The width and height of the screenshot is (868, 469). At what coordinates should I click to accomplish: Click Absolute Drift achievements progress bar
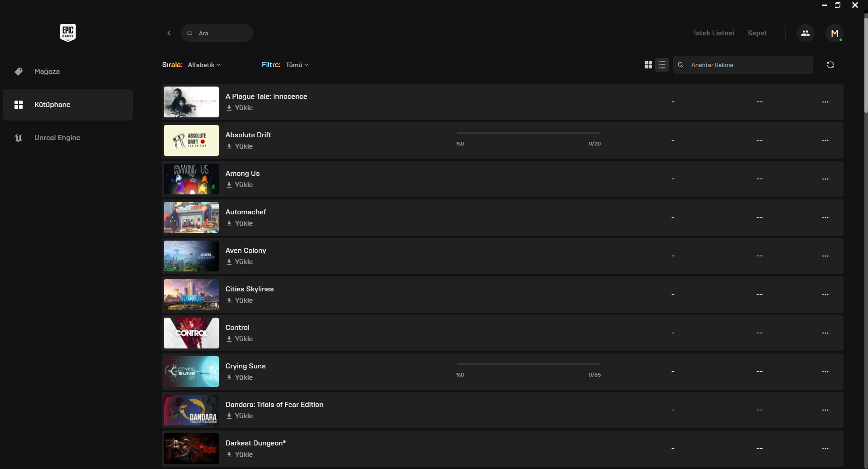pyautogui.click(x=529, y=133)
